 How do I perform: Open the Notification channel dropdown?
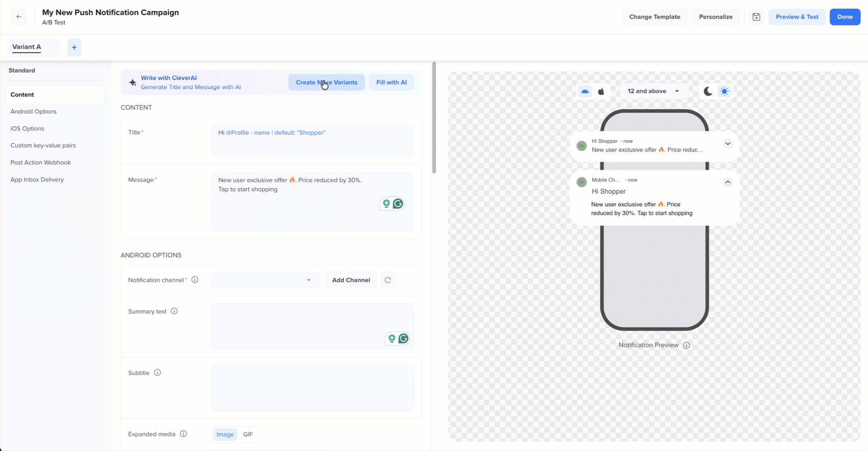[x=266, y=280]
